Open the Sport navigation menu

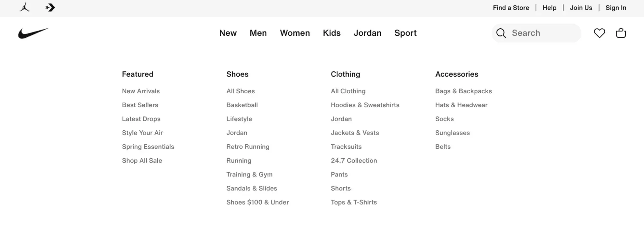[x=405, y=33]
